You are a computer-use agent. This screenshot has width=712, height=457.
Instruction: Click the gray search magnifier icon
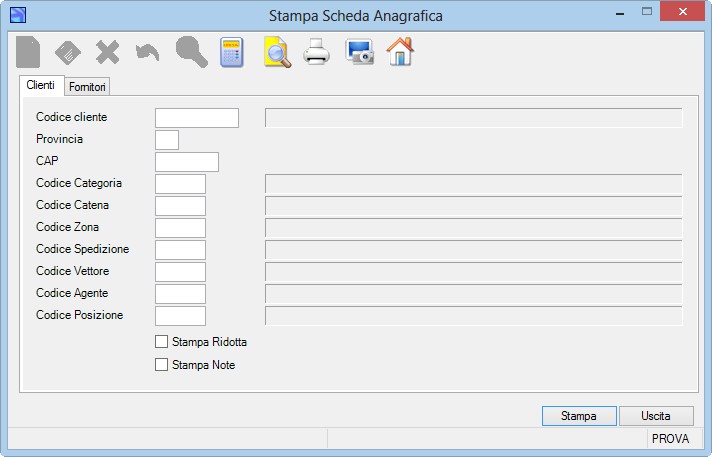click(x=192, y=52)
